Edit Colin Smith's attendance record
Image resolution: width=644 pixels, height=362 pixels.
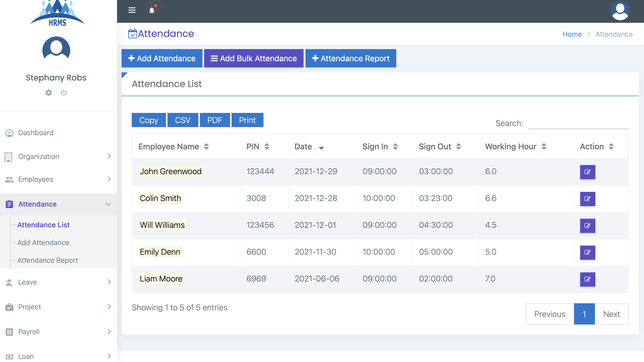pos(588,199)
